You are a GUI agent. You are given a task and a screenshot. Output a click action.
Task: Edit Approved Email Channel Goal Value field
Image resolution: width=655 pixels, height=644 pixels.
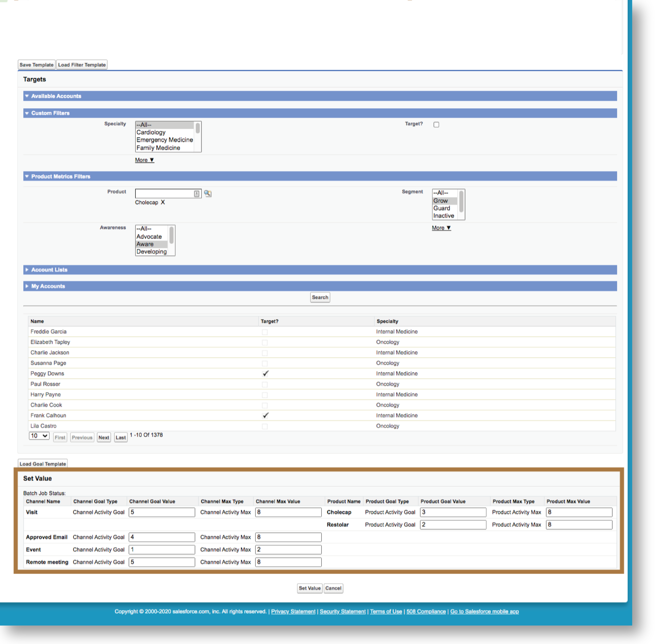pyautogui.click(x=162, y=537)
